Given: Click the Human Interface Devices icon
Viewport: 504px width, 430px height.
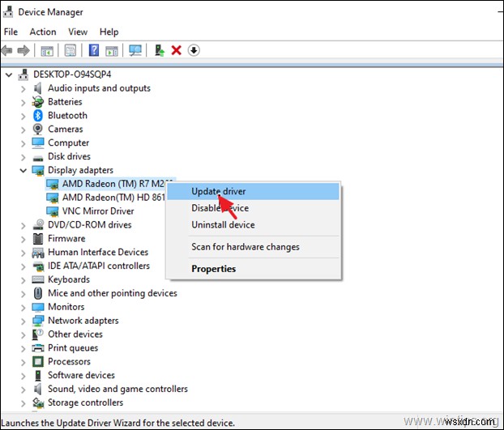Looking at the screenshot, I should pyautogui.click(x=38, y=253).
